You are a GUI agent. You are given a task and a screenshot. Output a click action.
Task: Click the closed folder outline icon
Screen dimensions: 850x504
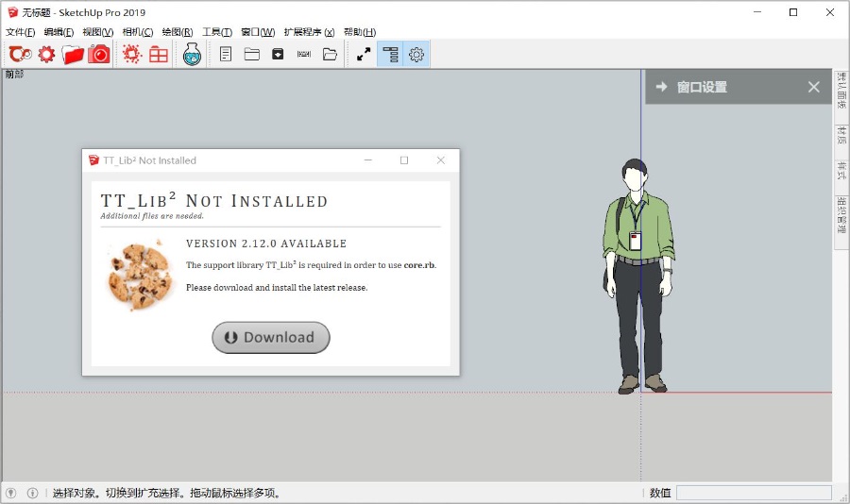coord(251,54)
